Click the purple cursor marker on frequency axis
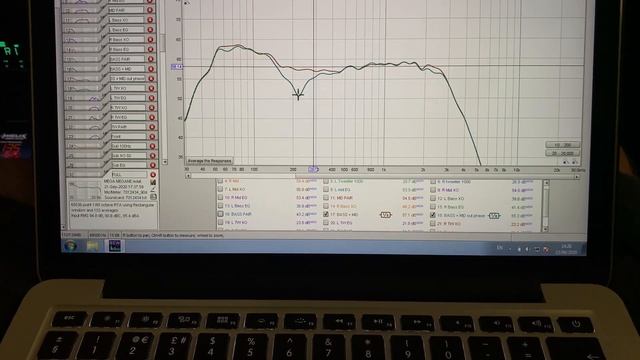 (313, 169)
